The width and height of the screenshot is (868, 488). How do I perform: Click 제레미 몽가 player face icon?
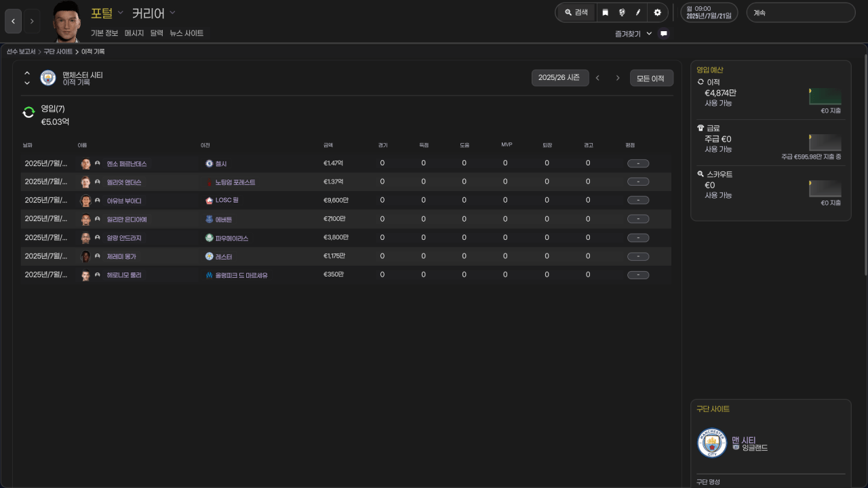click(85, 257)
